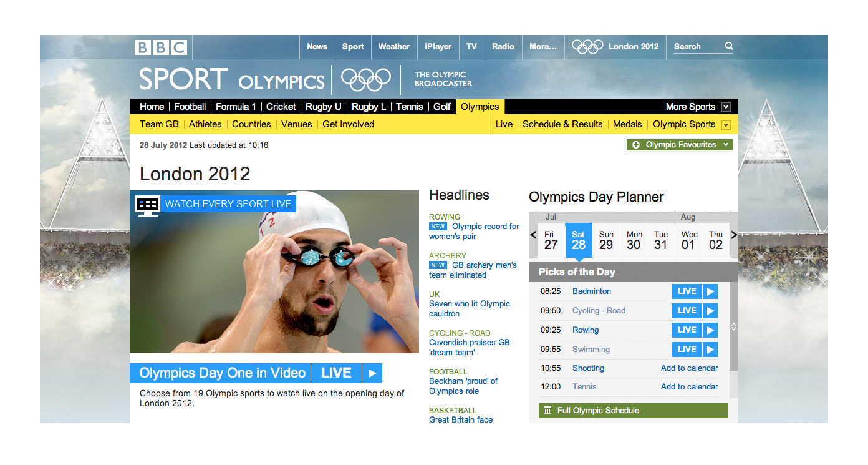Open Team GB in yellow navigation
868x465 pixels.
(x=159, y=124)
